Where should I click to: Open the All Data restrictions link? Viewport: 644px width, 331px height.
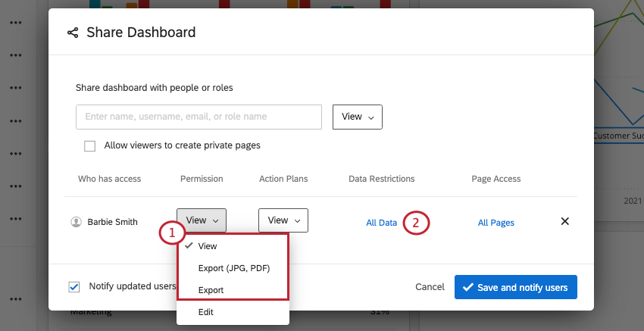tap(381, 223)
